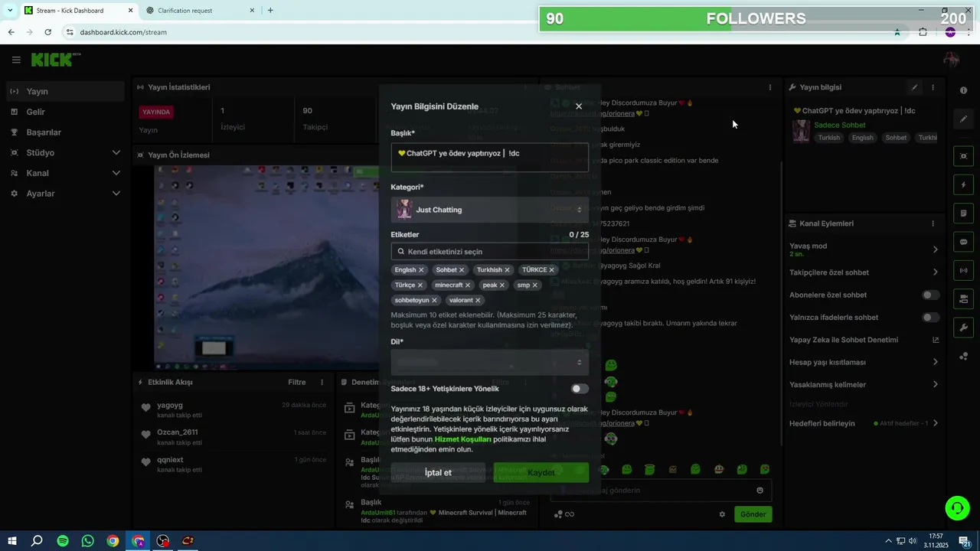Open the Kanal Eylemleri three-dot menu
Screen dimensions: 980x551
[933, 223]
